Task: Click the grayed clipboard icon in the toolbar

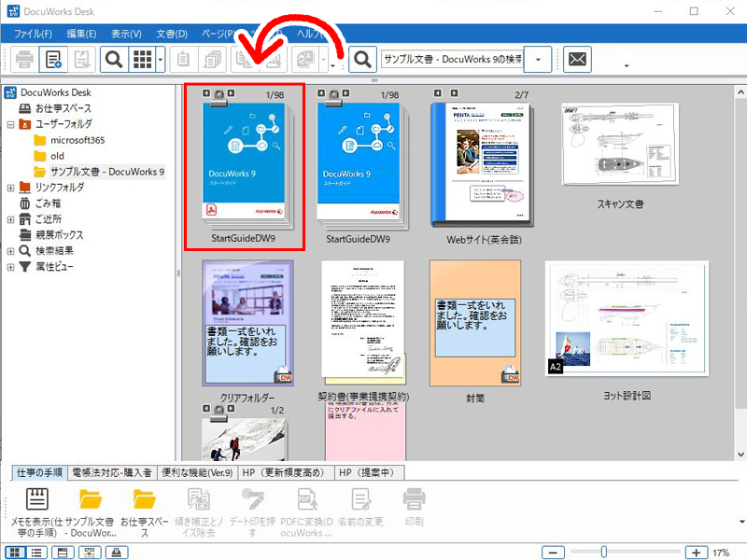Action: (x=183, y=60)
